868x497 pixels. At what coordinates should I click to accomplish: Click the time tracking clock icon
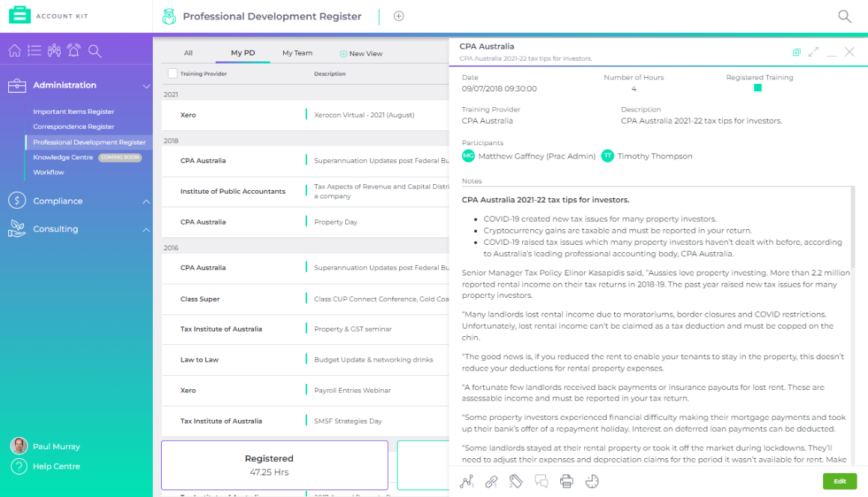tap(592, 481)
